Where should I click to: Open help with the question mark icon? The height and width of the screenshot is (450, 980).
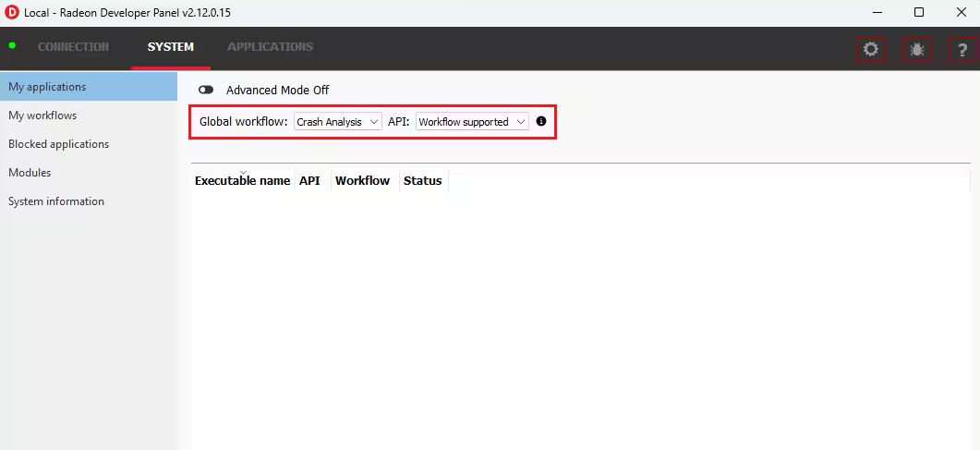click(x=962, y=49)
